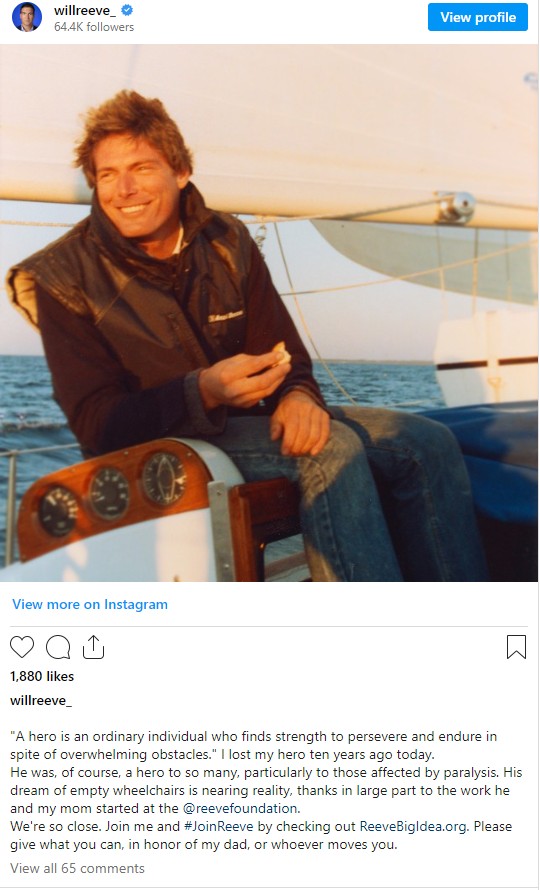
Task: Expand View all 65 comments
Action: tap(77, 868)
